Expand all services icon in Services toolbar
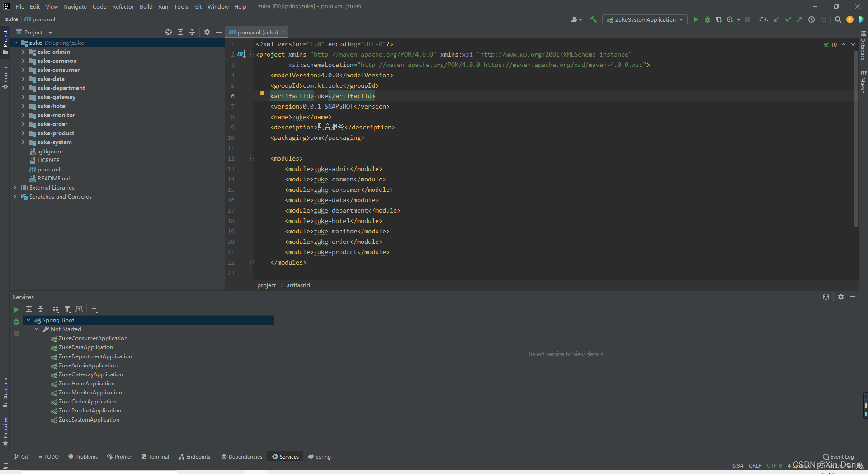This screenshot has height=474, width=868. pos(29,309)
